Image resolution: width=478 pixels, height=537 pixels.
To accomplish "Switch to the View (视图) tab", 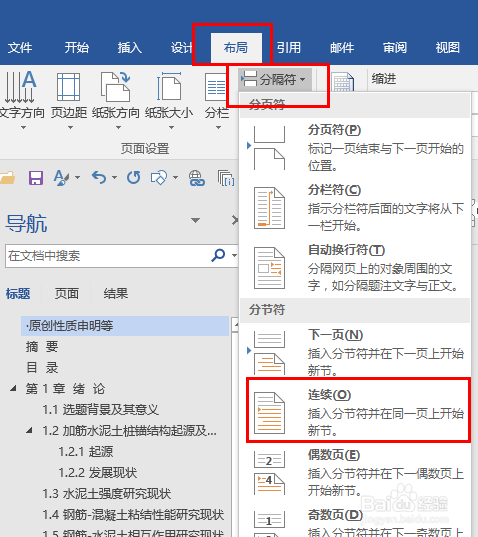I will [x=448, y=48].
